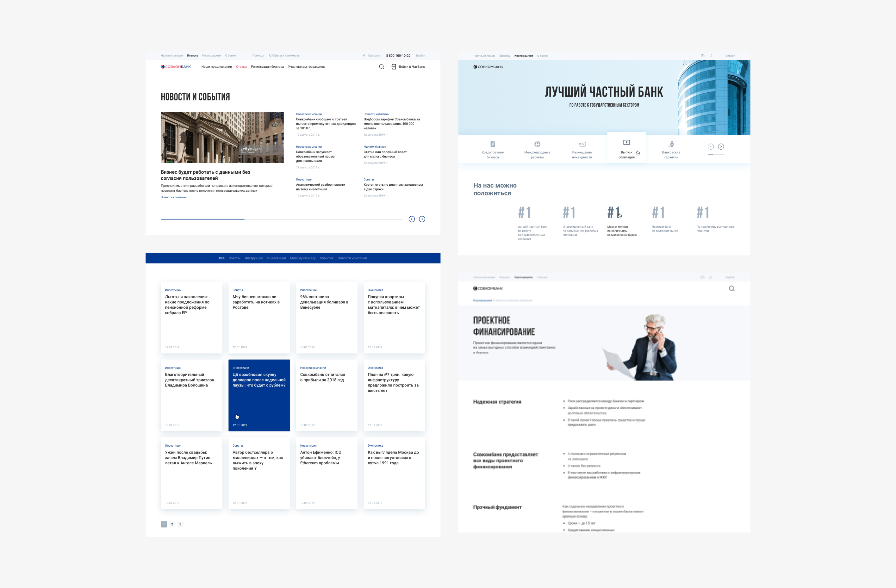Click geolocation arrow icon beside Сызрань
896x588 pixels.
(x=364, y=55)
